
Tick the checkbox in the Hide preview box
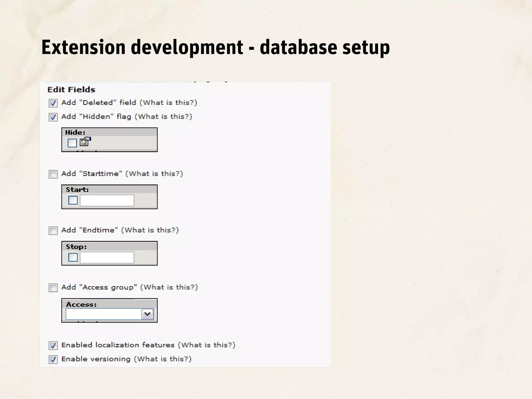72,143
